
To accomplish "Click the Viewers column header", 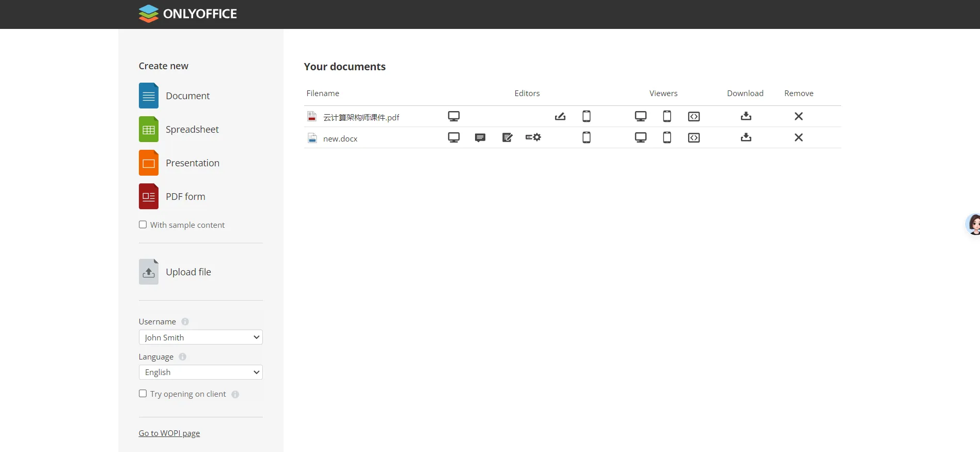I will [x=663, y=93].
